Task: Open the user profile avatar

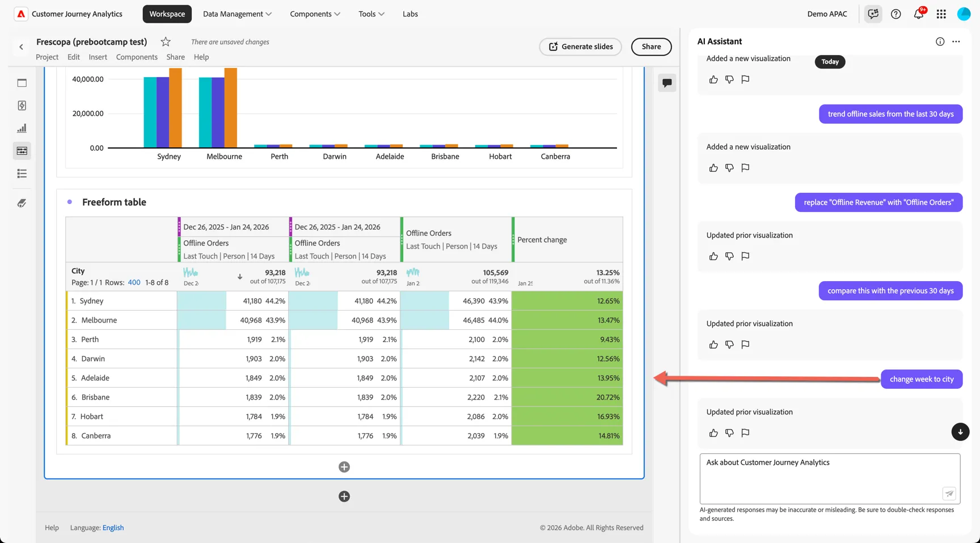Action: pyautogui.click(x=964, y=14)
